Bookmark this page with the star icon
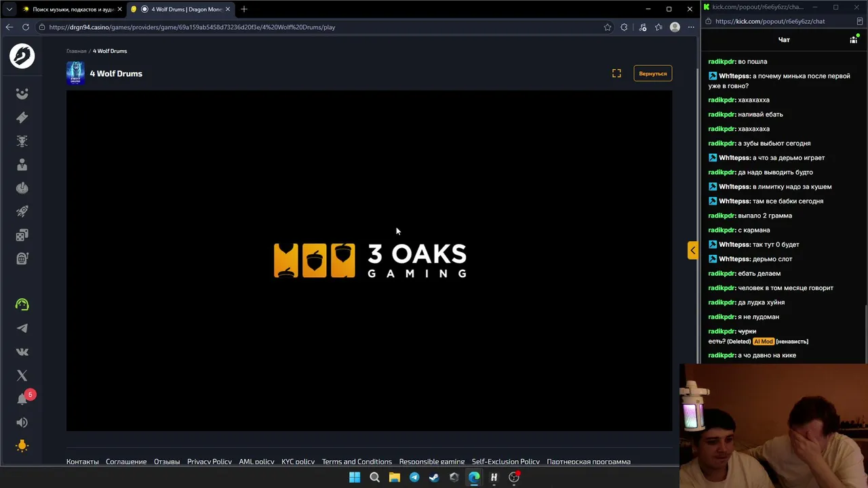 pos(608,27)
